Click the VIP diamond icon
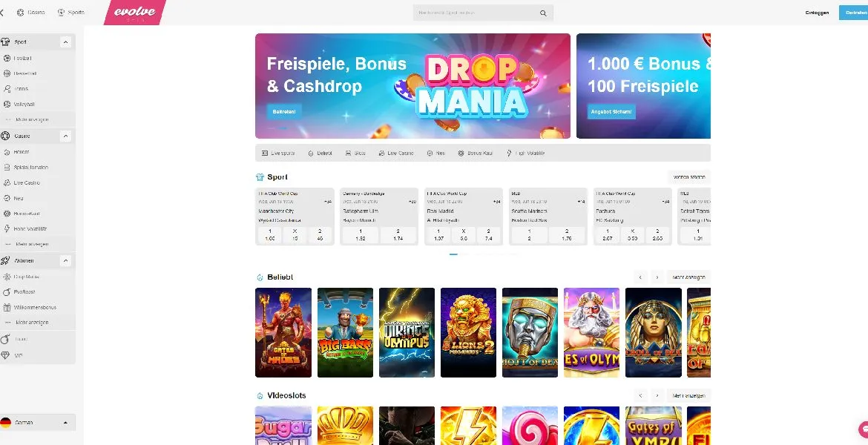This screenshot has width=868, height=445. [5, 355]
